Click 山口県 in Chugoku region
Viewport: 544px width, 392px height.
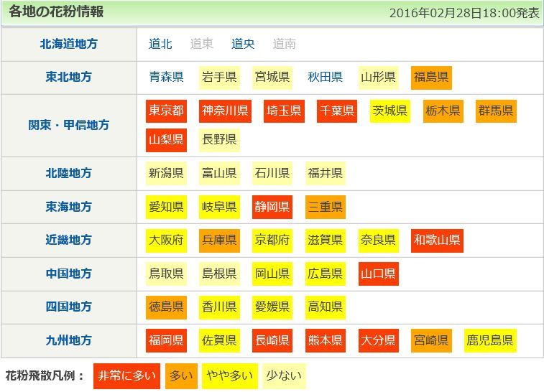(x=378, y=274)
